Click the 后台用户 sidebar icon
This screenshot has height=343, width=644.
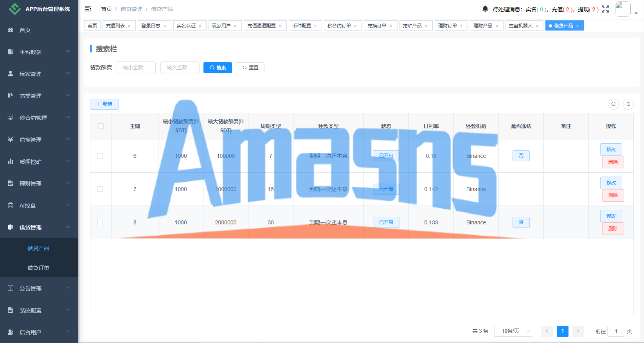pos(11,332)
